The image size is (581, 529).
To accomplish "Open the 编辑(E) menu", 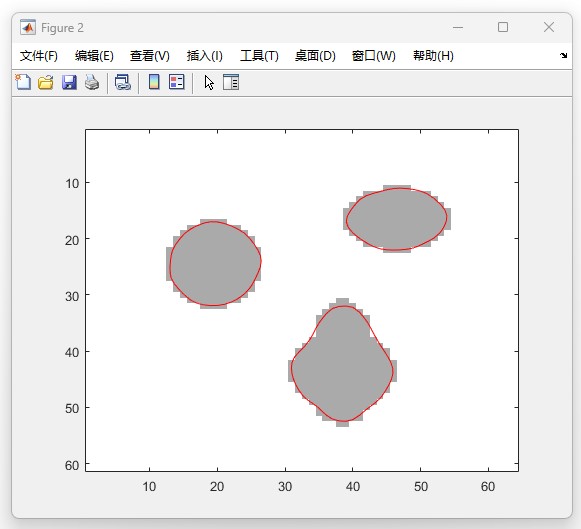I will point(94,56).
